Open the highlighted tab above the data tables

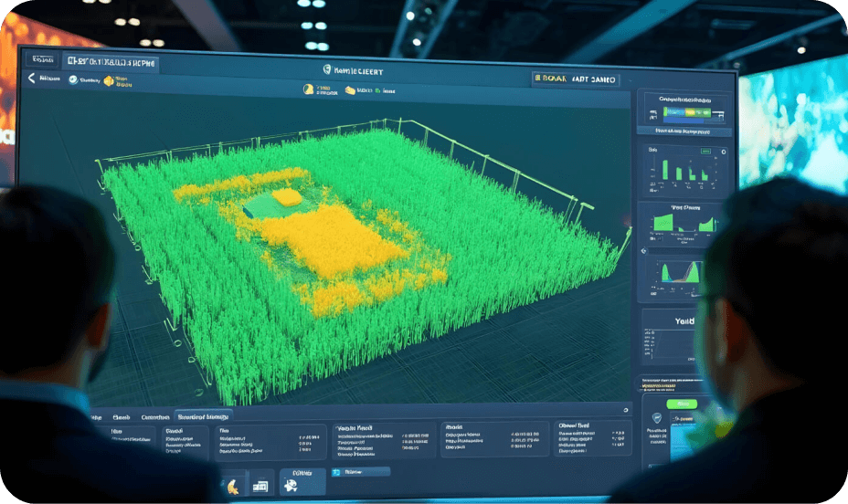[203, 415]
